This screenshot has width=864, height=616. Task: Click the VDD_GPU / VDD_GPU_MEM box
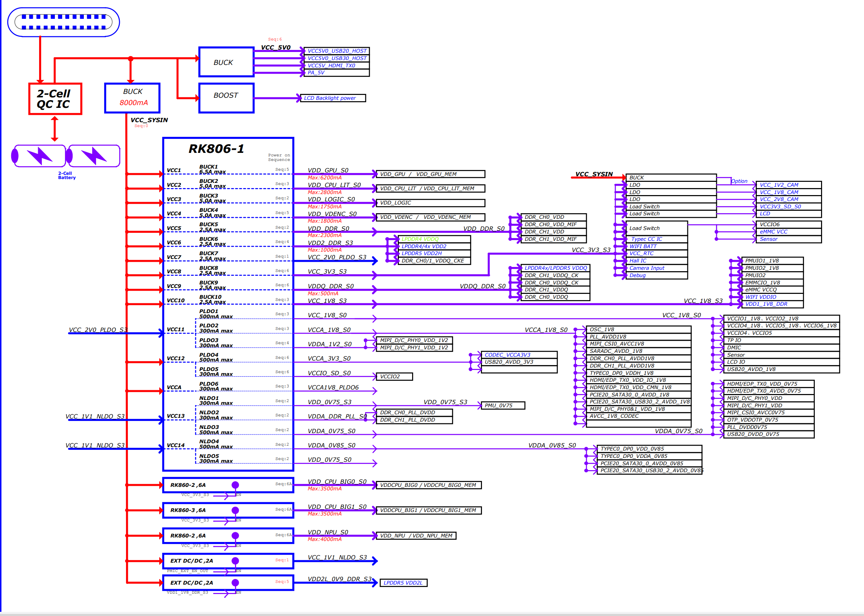(431, 174)
